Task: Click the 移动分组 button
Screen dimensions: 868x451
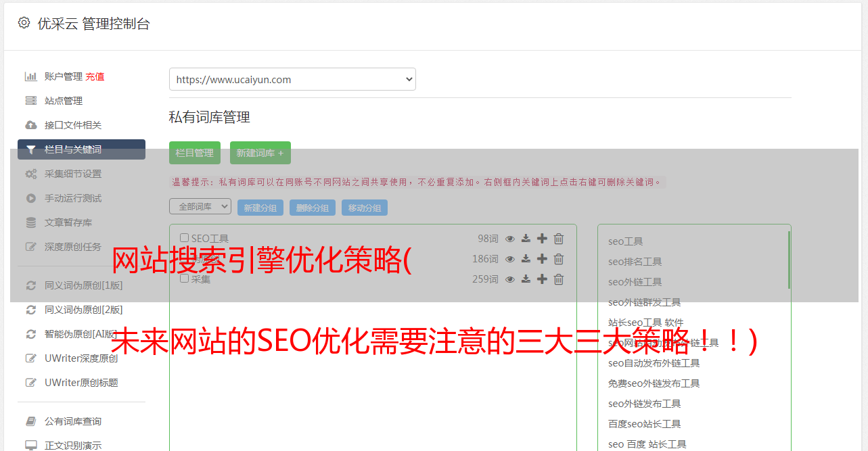Action: click(365, 208)
